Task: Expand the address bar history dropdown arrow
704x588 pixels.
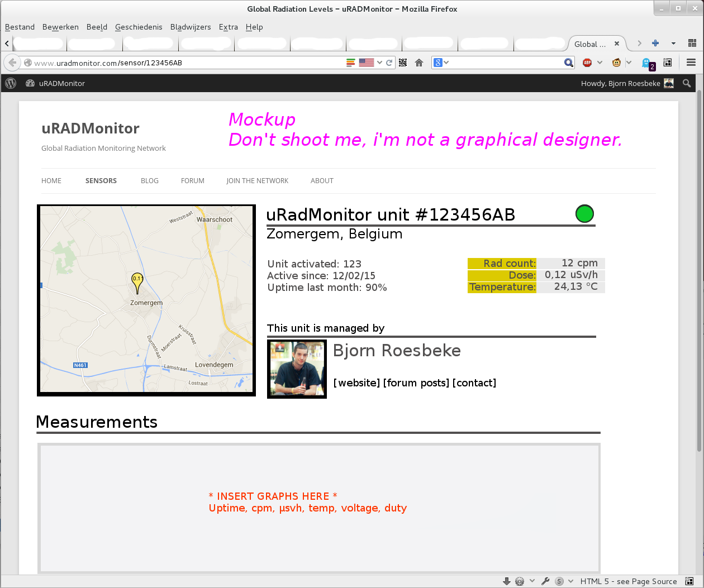Action: click(379, 63)
